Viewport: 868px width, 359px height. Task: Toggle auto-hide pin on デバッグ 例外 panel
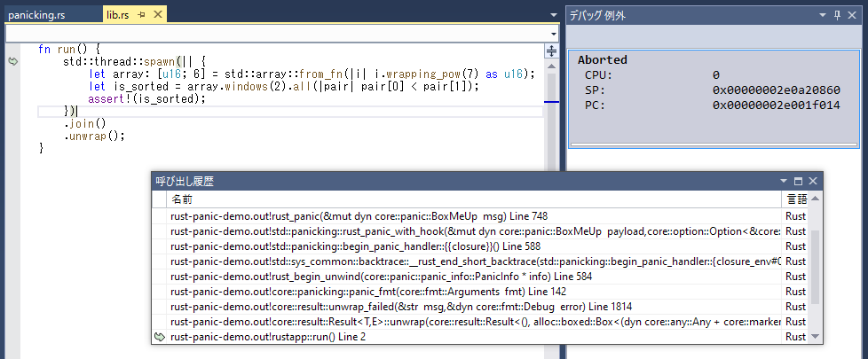click(838, 15)
